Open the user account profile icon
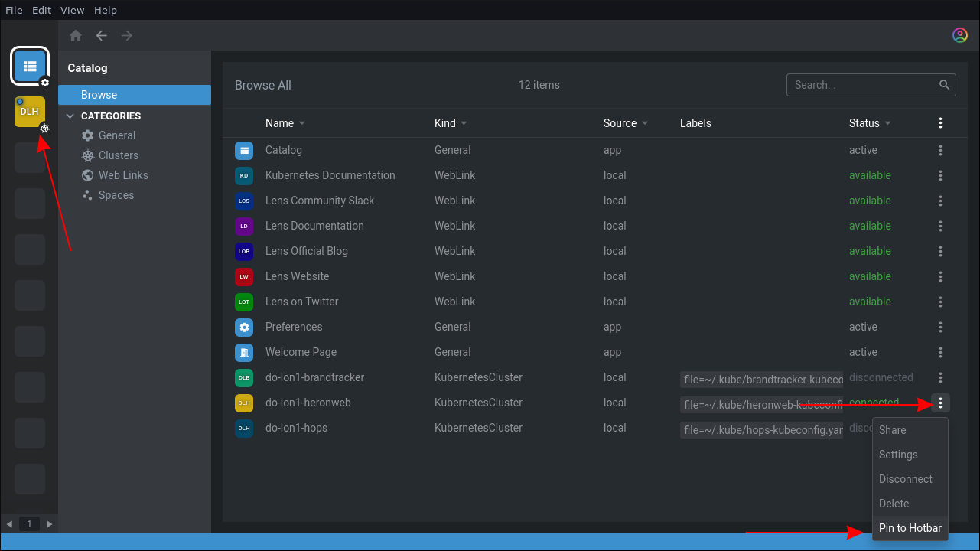The height and width of the screenshot is (551, 980). coord(959,35)
